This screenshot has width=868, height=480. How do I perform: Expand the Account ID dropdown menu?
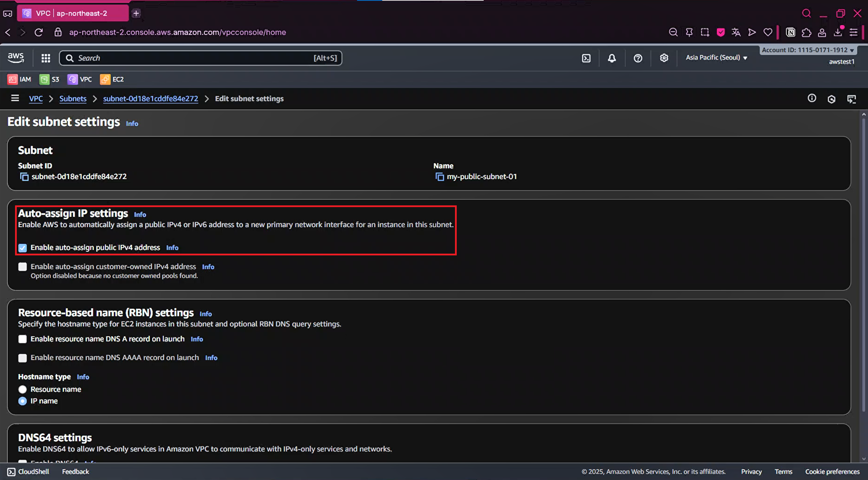[x=807, y=50]
